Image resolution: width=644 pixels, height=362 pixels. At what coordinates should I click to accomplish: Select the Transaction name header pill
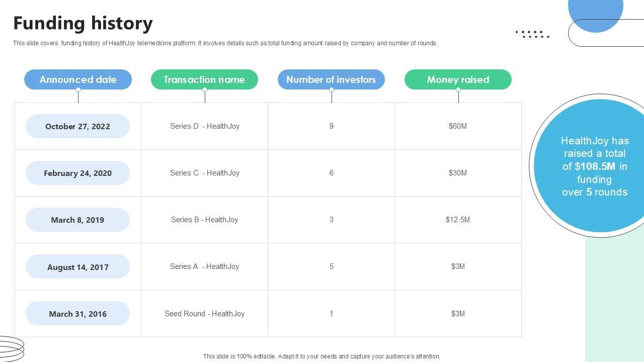point(204,79)
